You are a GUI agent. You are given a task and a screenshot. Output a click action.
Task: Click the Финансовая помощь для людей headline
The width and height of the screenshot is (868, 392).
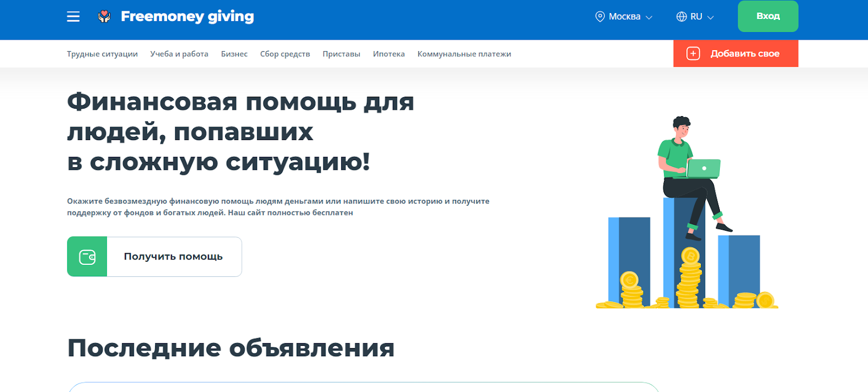(240, 132)
